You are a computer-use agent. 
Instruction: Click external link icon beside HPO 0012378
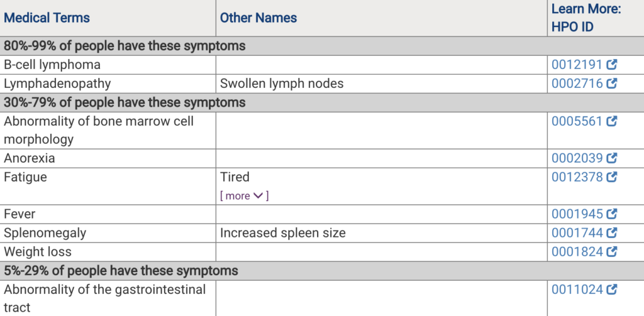(x=612, y=177)
